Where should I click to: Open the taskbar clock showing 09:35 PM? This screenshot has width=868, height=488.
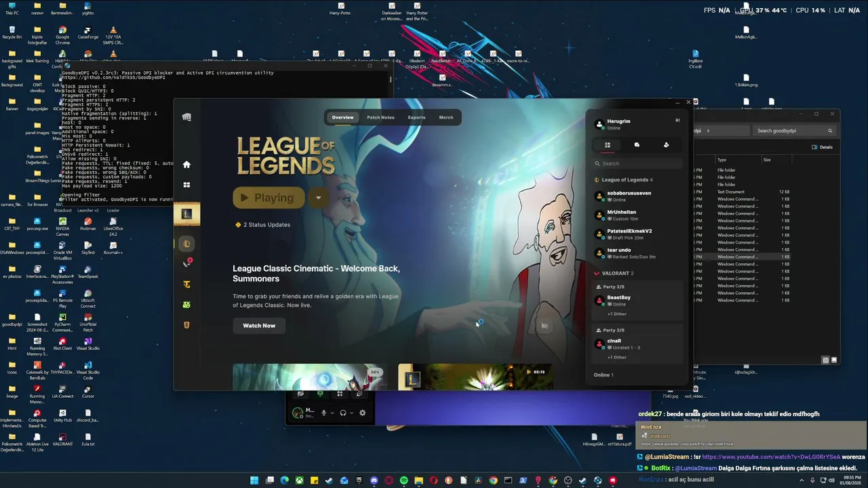point(852,481)
